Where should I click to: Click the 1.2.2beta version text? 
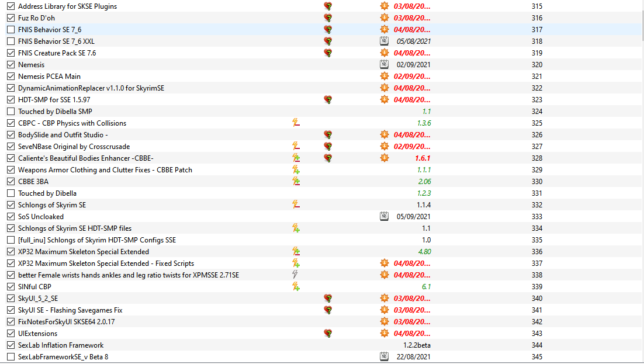417,345
